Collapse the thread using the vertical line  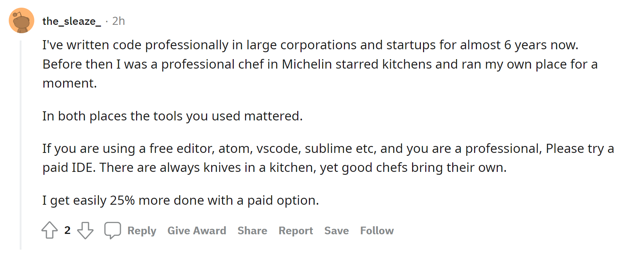21,145
